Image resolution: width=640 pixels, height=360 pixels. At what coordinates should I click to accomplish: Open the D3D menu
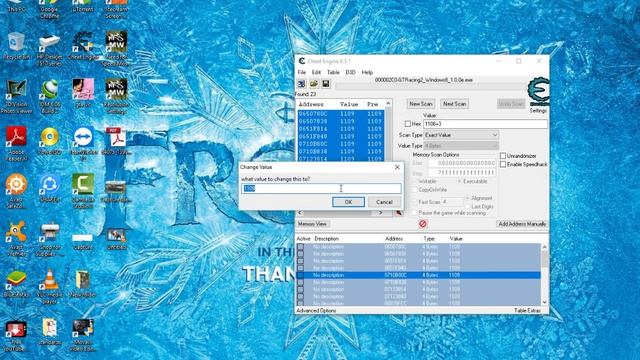351,72
